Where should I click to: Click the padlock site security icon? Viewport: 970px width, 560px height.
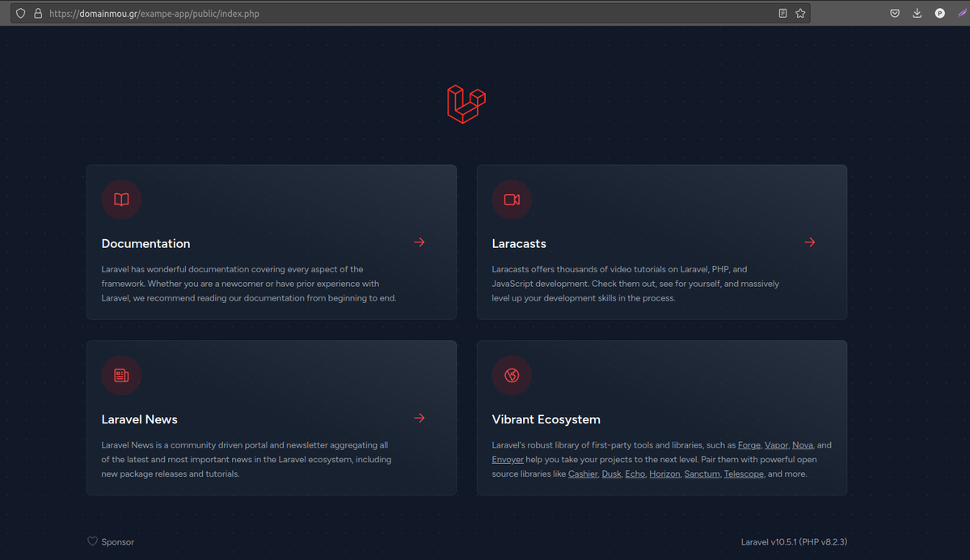coord(37,14)
